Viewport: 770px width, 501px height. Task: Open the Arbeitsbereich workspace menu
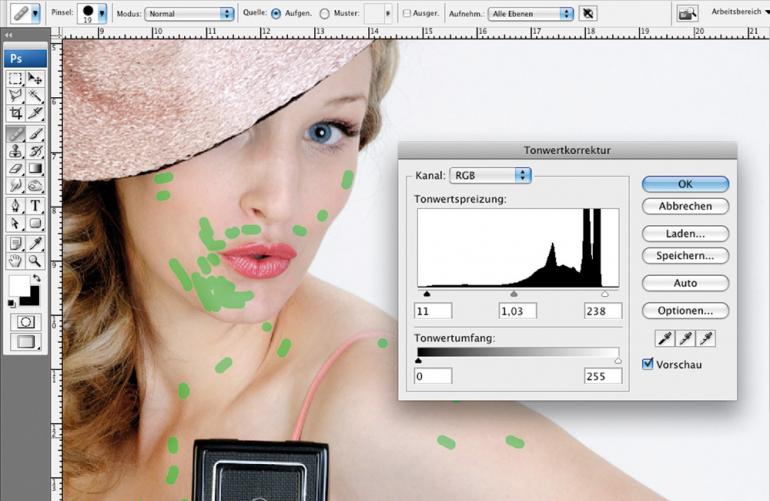click(x=740, y=12)
